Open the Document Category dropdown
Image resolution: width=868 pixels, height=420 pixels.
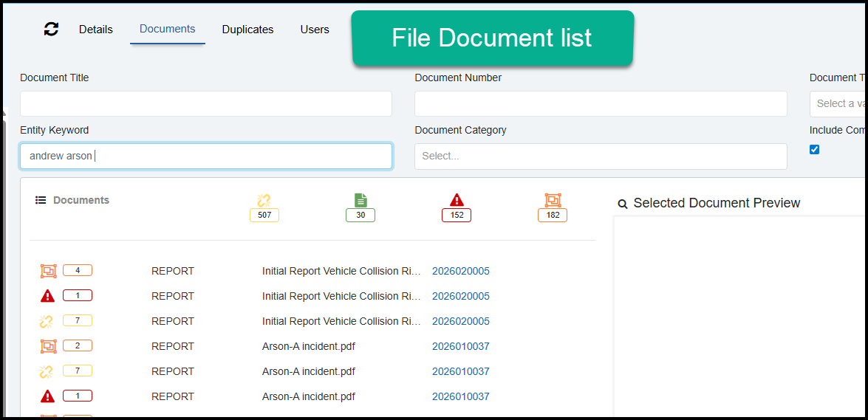[x=600, y=156]
